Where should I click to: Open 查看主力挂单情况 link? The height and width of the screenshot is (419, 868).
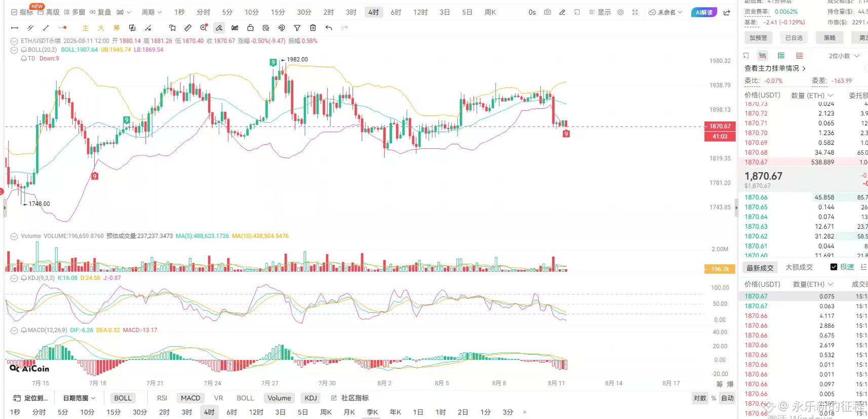(775, 68)
